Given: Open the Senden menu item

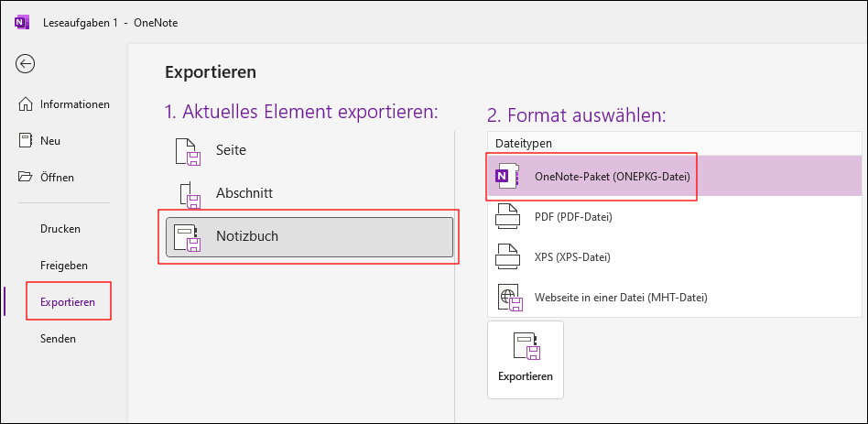Looking at the screenshot, I should [58, 339].
